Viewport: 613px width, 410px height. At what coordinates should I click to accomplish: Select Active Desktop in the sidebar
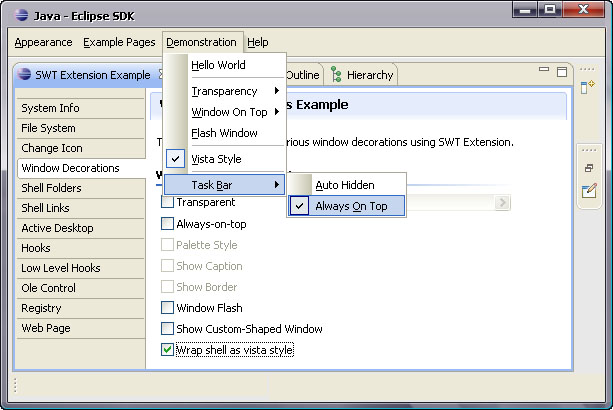click(81, 228)
